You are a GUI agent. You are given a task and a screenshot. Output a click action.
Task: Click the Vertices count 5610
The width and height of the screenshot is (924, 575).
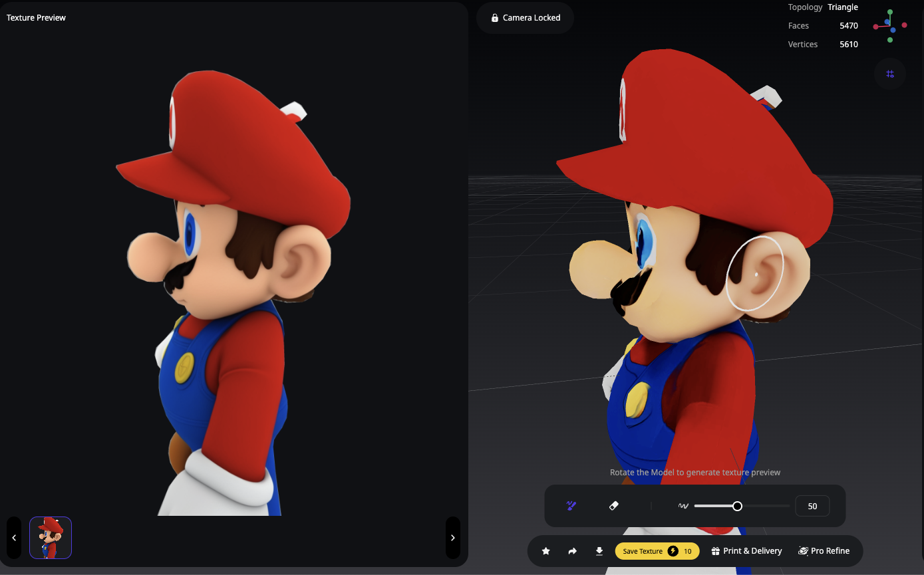tap(849, 45)
